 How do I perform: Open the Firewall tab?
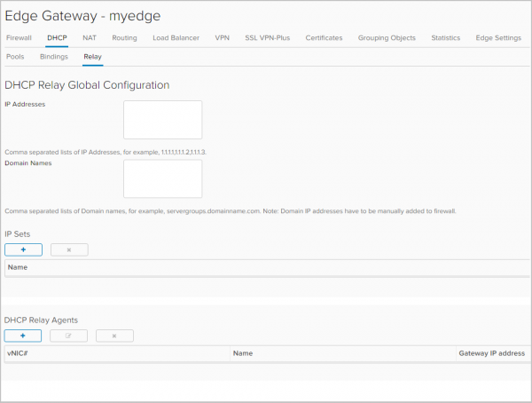click(x=19, y=38)
